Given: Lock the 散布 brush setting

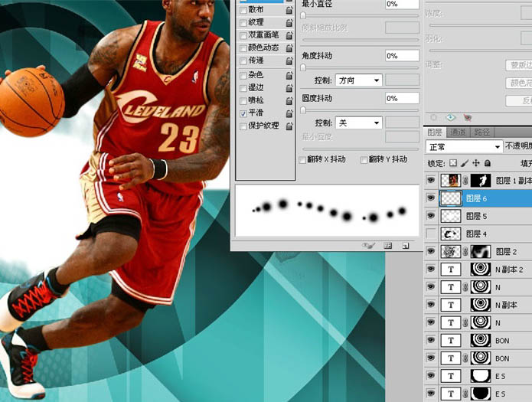Looking at the screenshot, I should (289, 10).
